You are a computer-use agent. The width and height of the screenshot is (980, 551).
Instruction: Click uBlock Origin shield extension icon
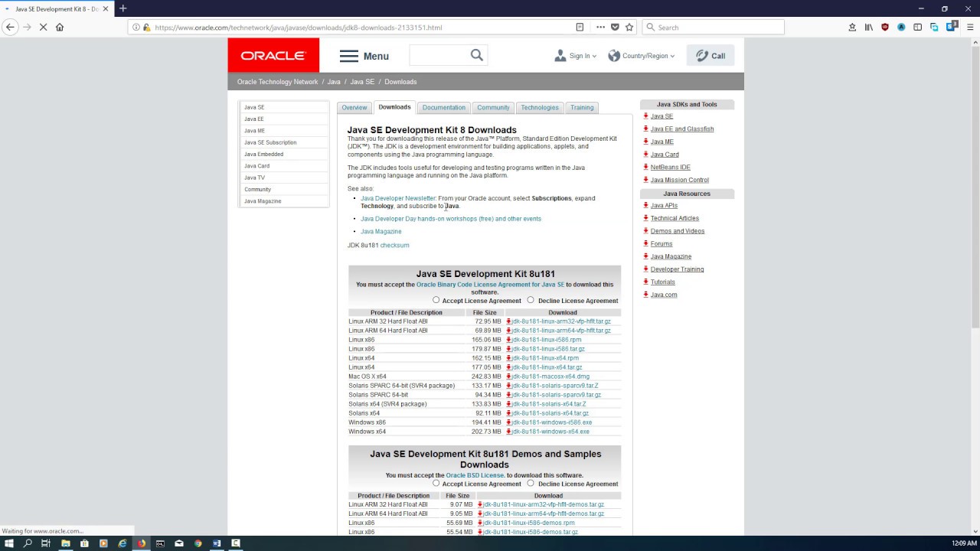pos(885,27)
